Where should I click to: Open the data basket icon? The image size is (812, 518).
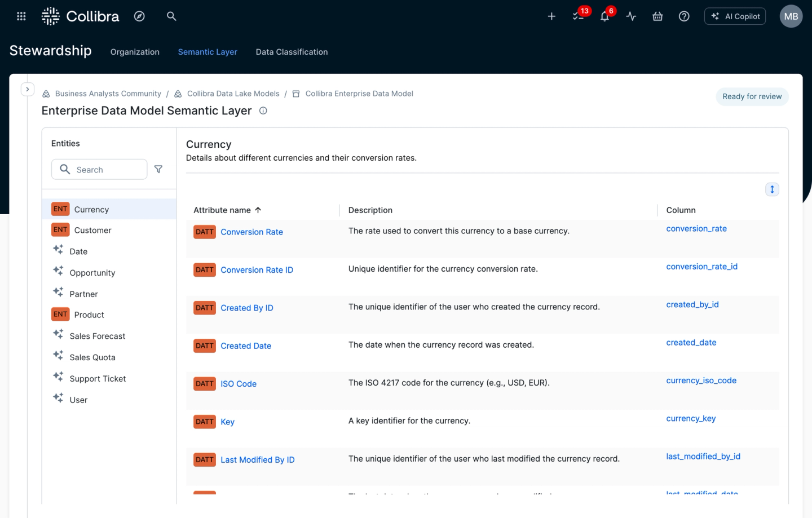(657, 16)
